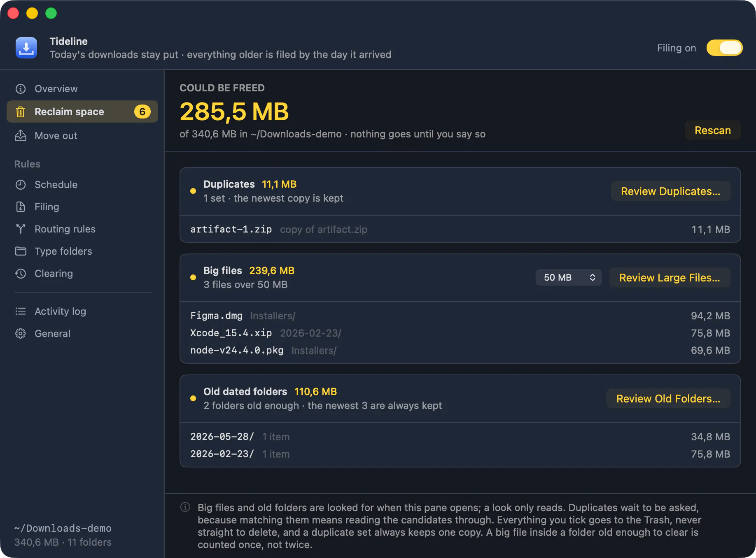Click the info icon beside footer note
The width and height of the screenshot is (756, 558).
(x=185, y=507)
